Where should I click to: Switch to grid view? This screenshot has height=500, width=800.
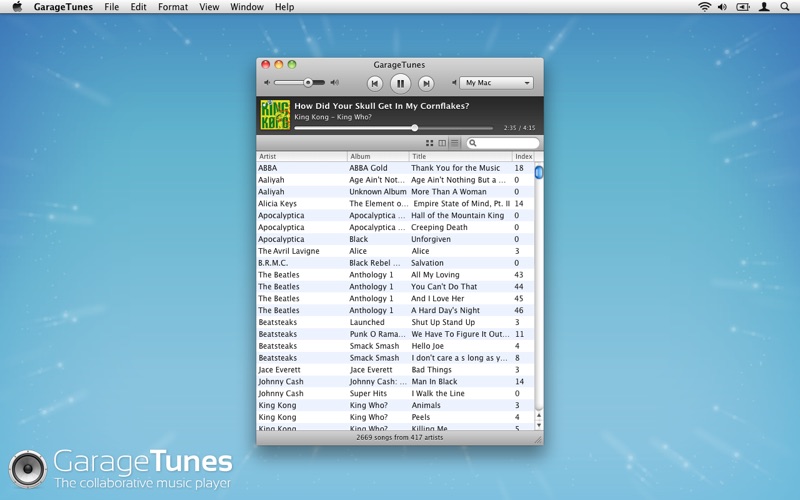(430, 143)
